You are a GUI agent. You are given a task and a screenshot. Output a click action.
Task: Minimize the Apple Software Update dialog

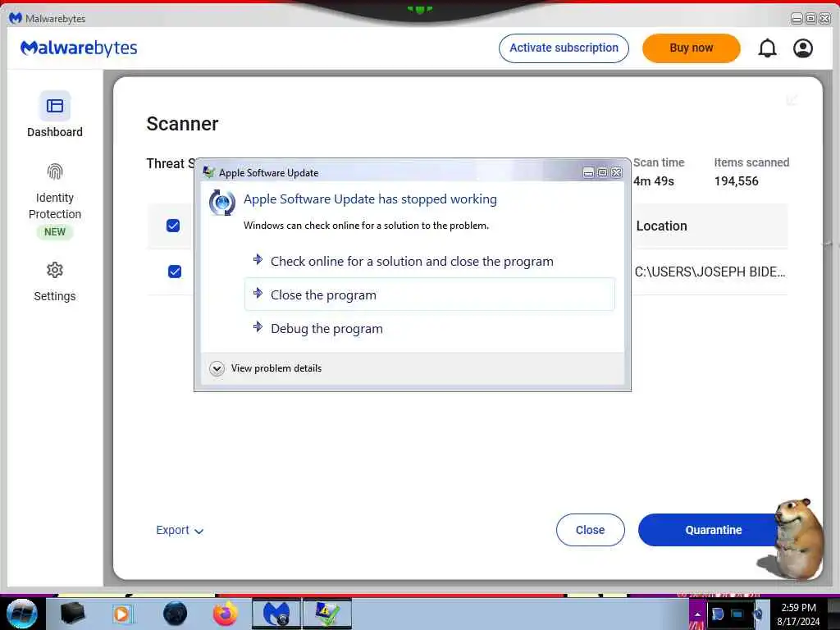(x=588, y=172)
